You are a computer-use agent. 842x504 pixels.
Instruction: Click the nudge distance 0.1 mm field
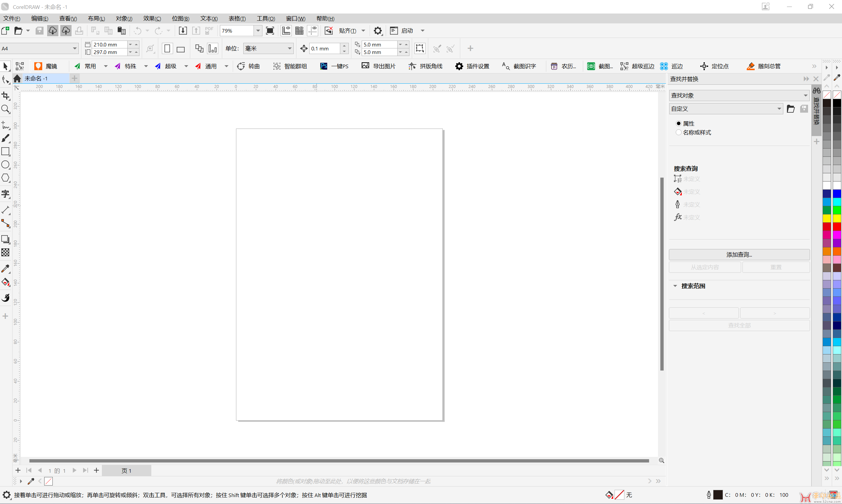324,48
